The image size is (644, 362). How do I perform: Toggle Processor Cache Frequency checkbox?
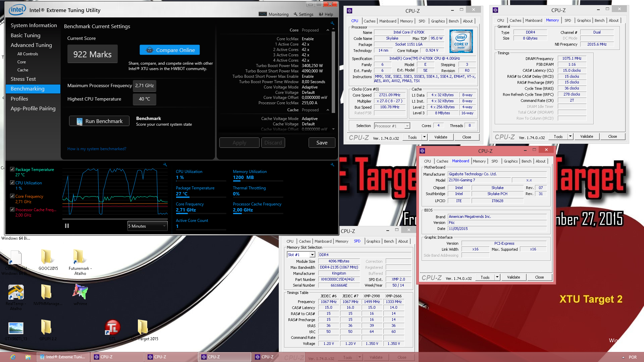pyautogui.click(x=12, y=209)
